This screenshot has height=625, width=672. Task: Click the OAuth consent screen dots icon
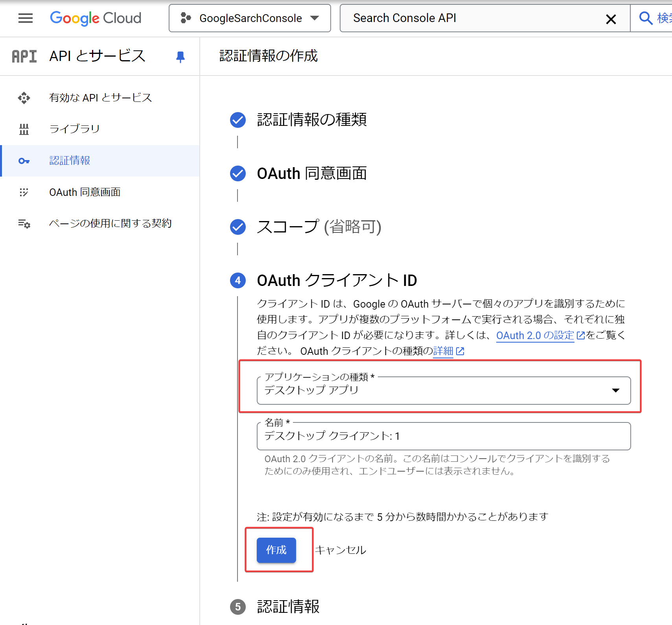coord(24,192)
